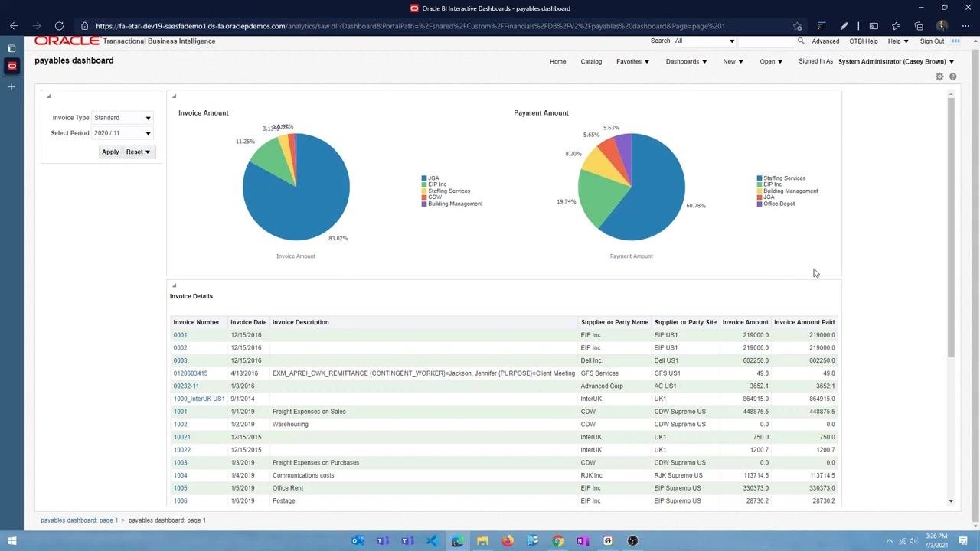This screenshot has width=980, height=551.
Task: Open OBS Studio from the taskbar
Action: pyautogui.click(x=632, y=541)
